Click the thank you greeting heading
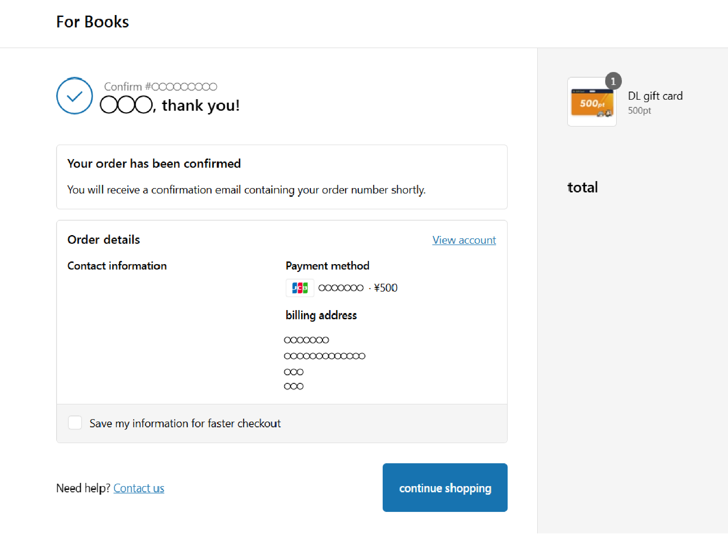728x560 pixels. click(x=170, y=105)
